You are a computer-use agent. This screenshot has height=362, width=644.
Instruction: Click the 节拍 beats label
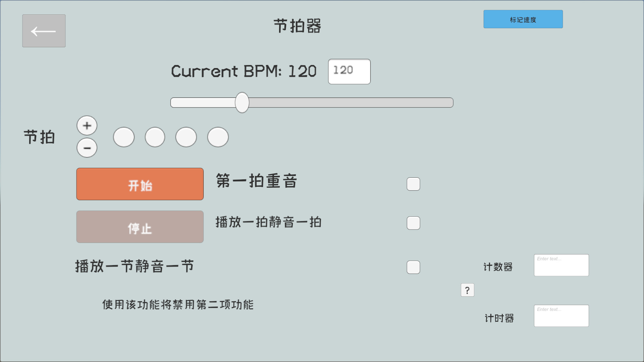pyautogui.click(x=39, y=137)
